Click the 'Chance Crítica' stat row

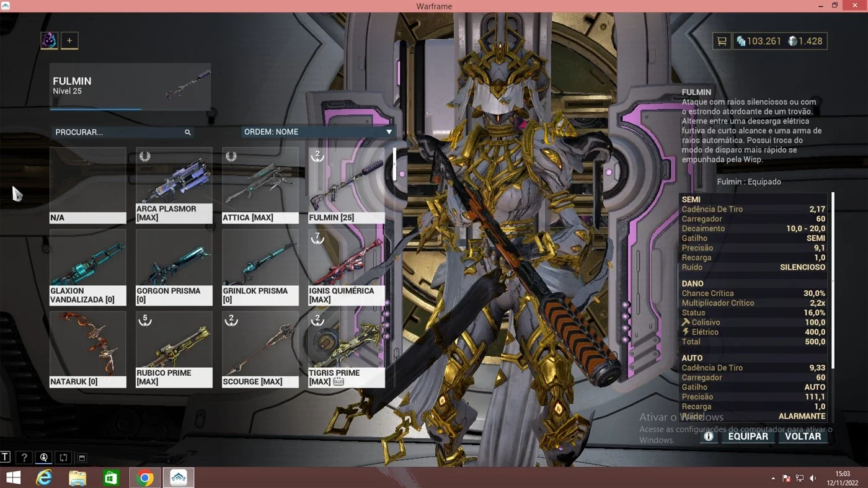[x=753, y=293]
